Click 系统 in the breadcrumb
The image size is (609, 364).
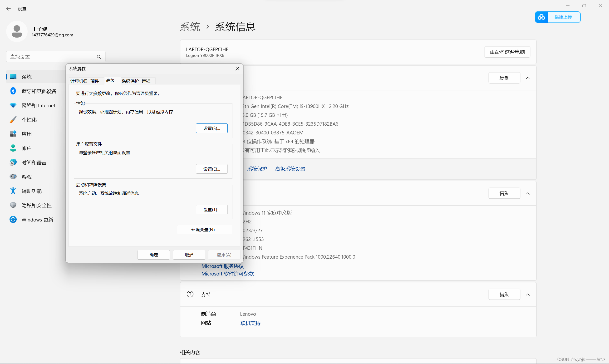190,27
